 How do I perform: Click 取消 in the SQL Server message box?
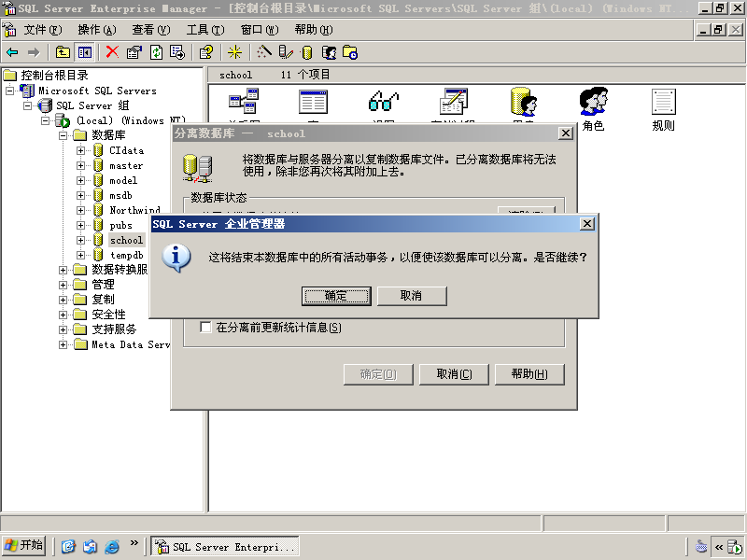tap(412, 296)
